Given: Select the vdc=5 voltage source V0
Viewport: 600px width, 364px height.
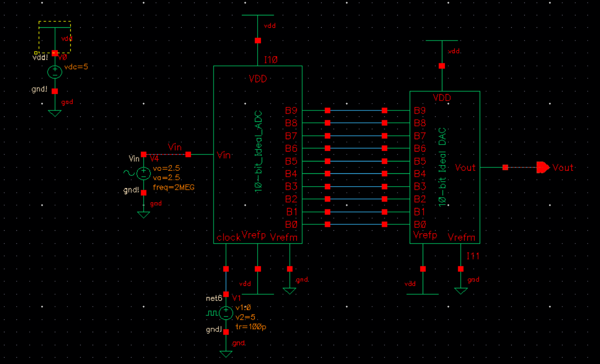Looking at the screenshot, I should (55, 71).
